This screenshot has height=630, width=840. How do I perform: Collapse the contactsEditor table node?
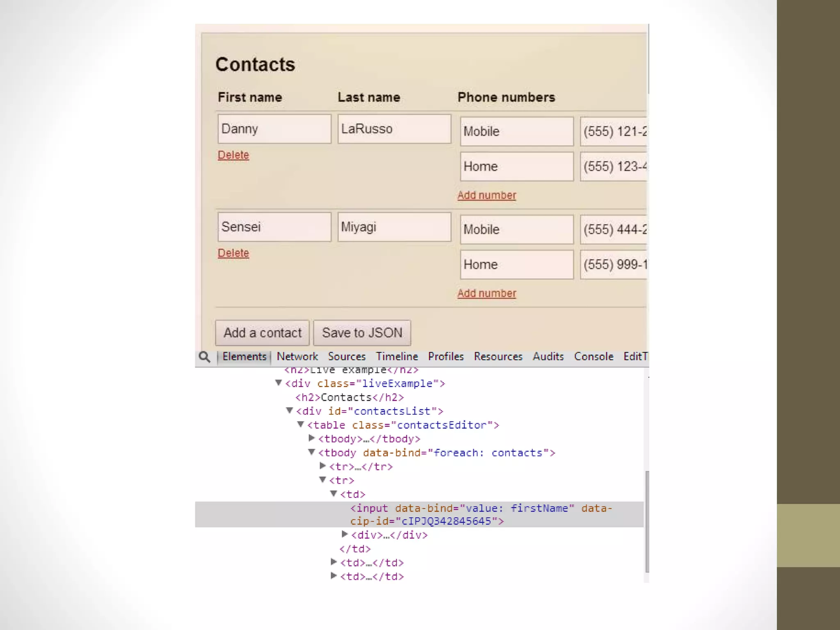coord(301,425)
